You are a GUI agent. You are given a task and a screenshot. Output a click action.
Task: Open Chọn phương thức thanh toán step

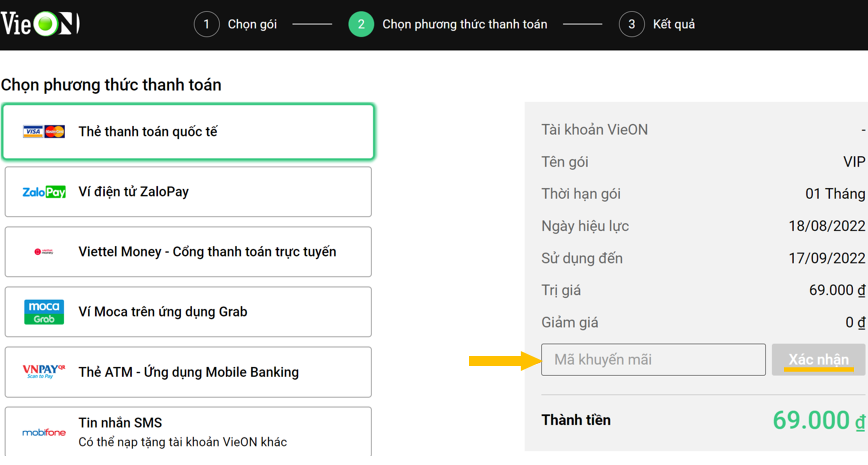(x=464, y=24)
